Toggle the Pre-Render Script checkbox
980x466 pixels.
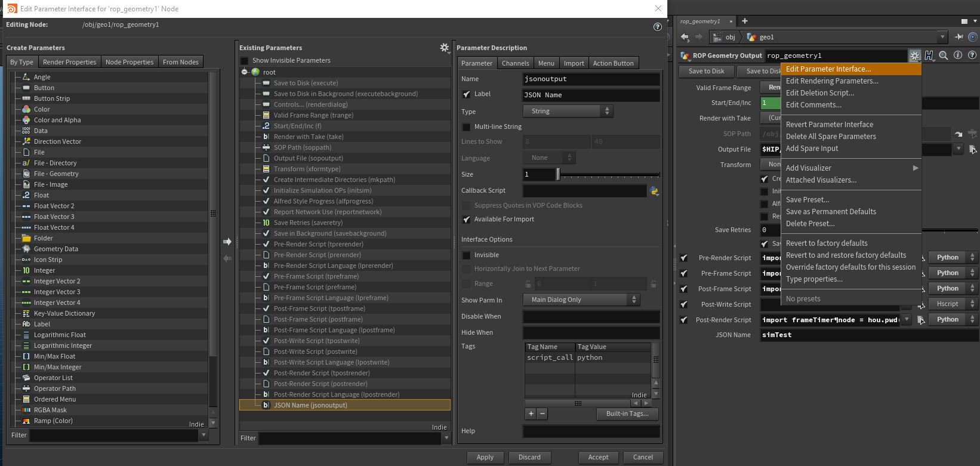tap(684, 258)
